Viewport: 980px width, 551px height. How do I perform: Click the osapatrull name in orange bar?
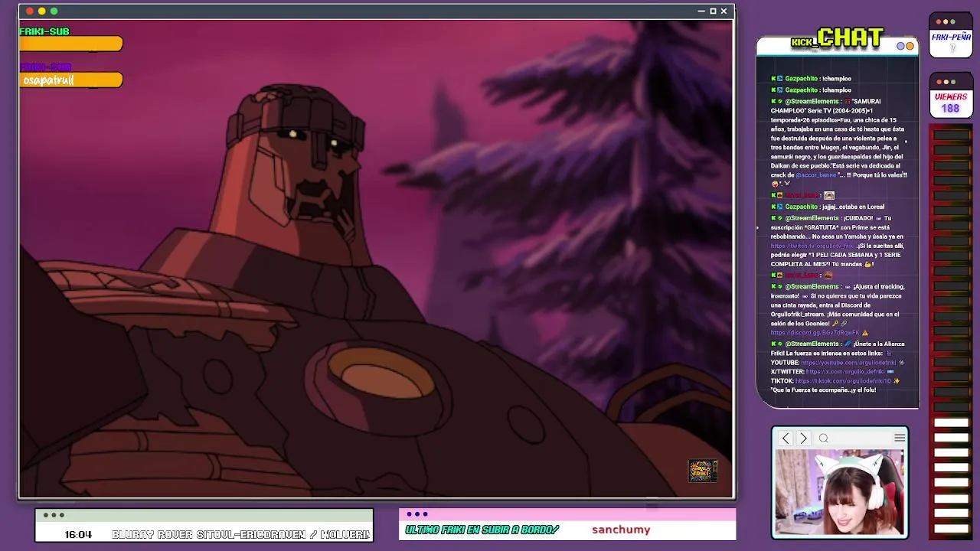click(48, 80)
